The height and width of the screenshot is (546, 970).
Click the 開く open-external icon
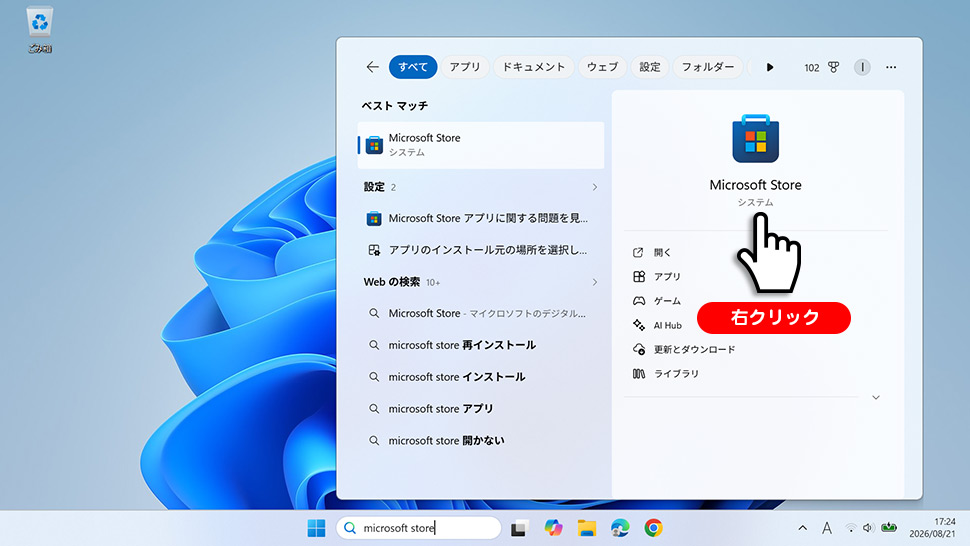tap(638, 252)
